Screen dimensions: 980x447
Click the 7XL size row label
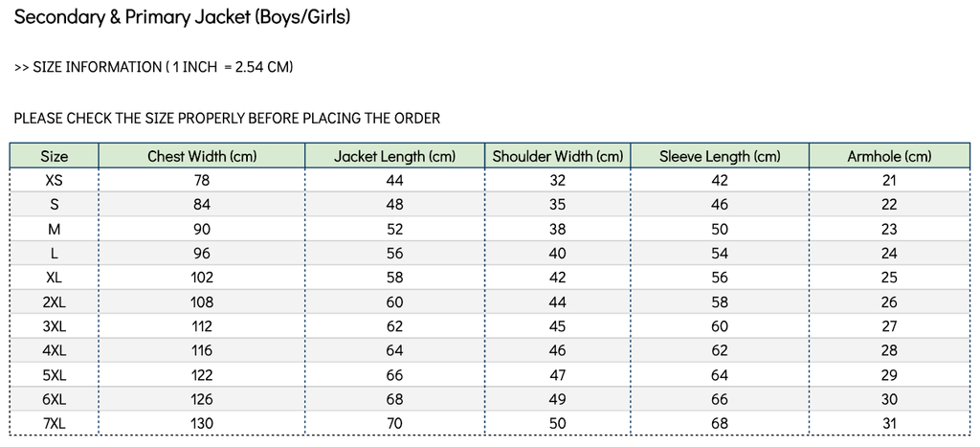(55, 423)
